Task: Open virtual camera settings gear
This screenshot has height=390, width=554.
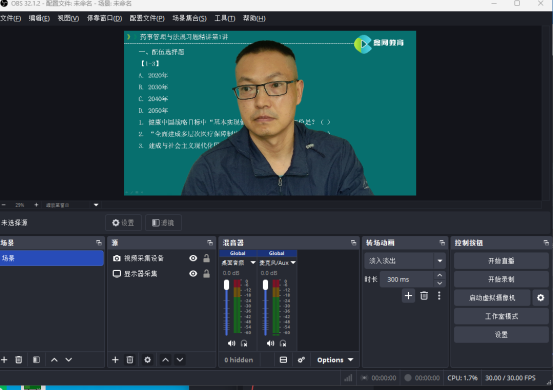Action: (540, 298)
